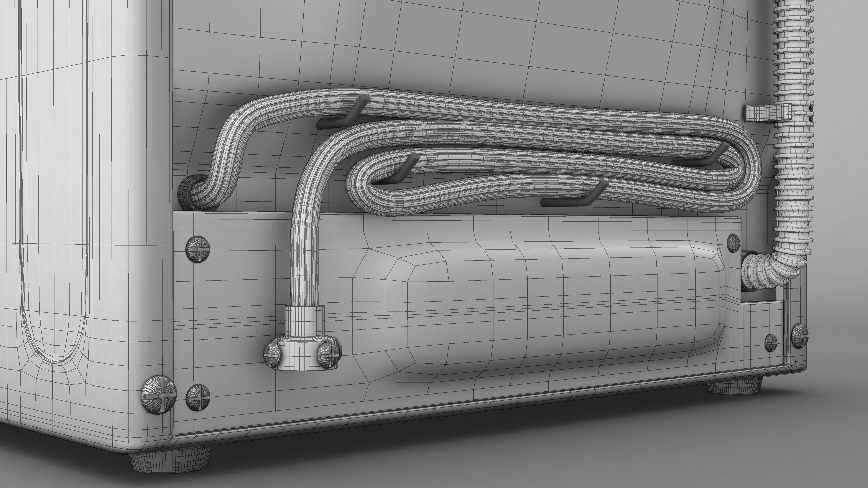Click the left screw on the hose flange
Image resolution: width=868 pixels, height=488 pixels.
tap(272, 355)
